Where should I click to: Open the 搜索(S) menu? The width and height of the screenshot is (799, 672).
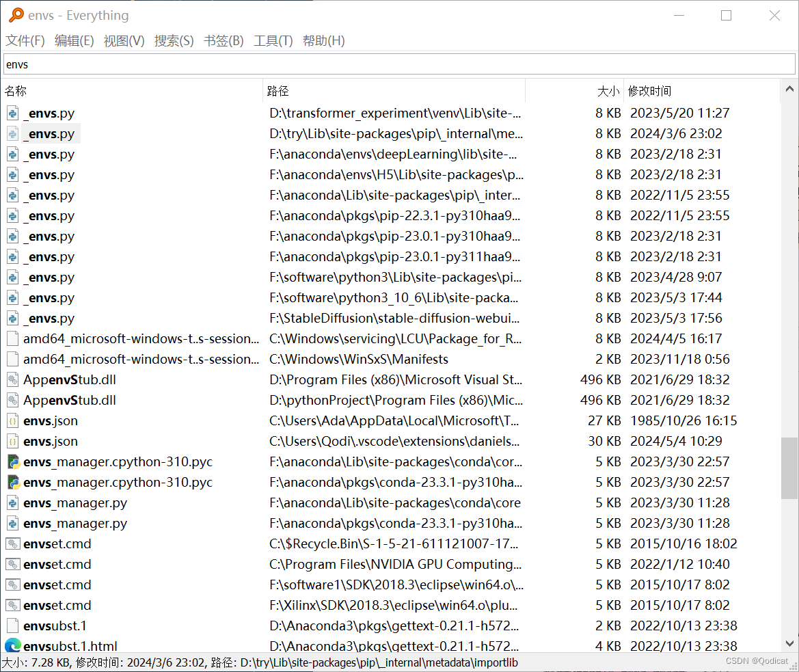(x=174, y=41)
